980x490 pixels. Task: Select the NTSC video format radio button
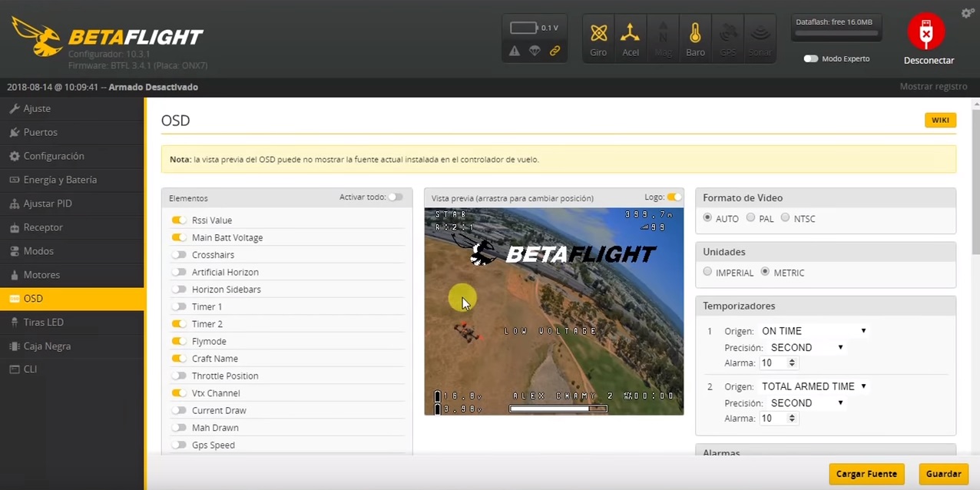click(x=785, y=218)
